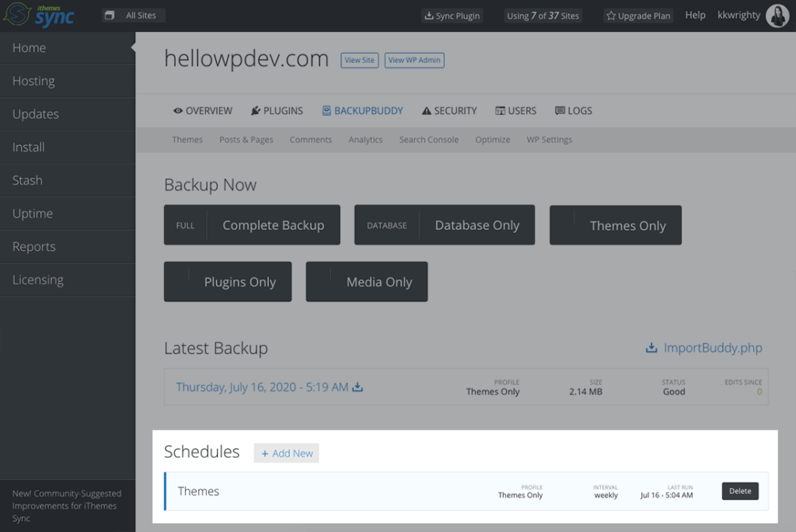Go to Home in the sidebar

pos(68,47)
